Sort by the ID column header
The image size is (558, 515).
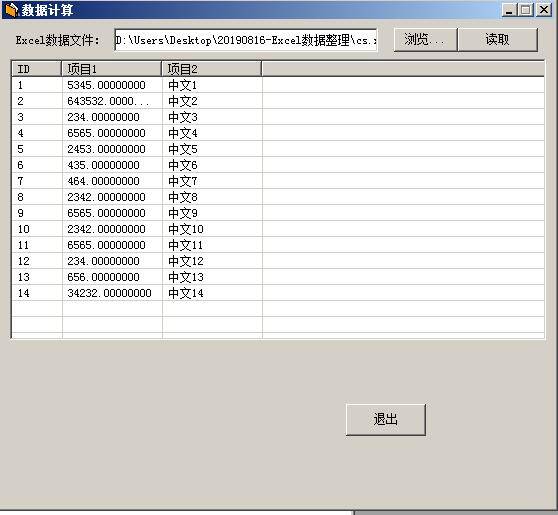(x=37, y=69)
